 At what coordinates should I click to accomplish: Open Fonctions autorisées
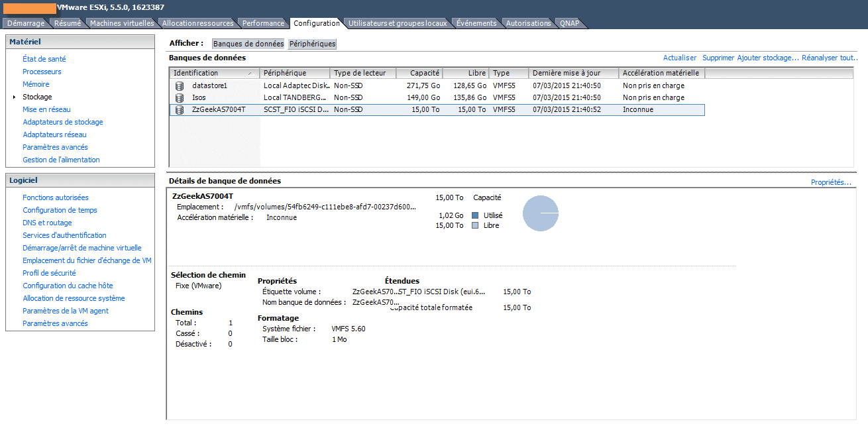(56, 197)
